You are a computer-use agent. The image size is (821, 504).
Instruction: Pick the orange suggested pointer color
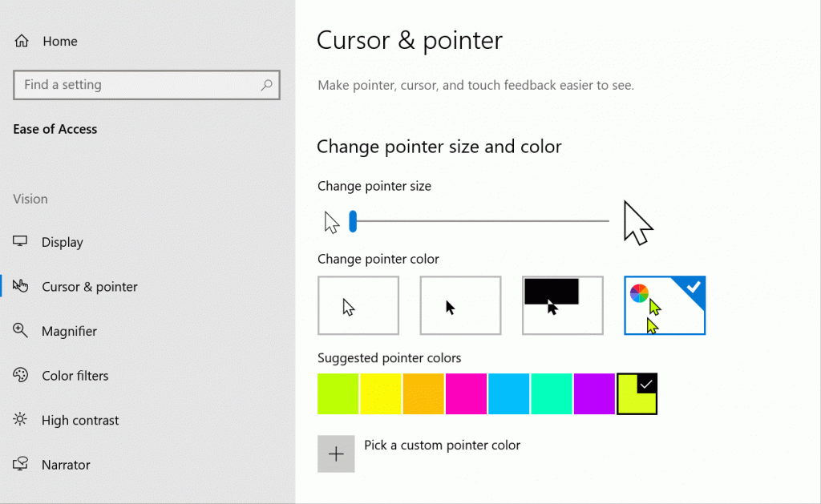point(423,393)
